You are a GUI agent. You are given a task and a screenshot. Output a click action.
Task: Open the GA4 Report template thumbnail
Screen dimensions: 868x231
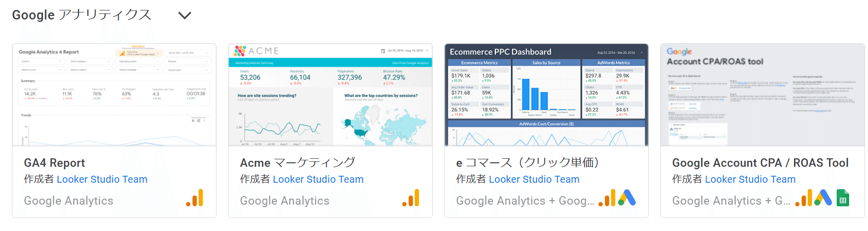pyautogui.click(x=114, y=95)
